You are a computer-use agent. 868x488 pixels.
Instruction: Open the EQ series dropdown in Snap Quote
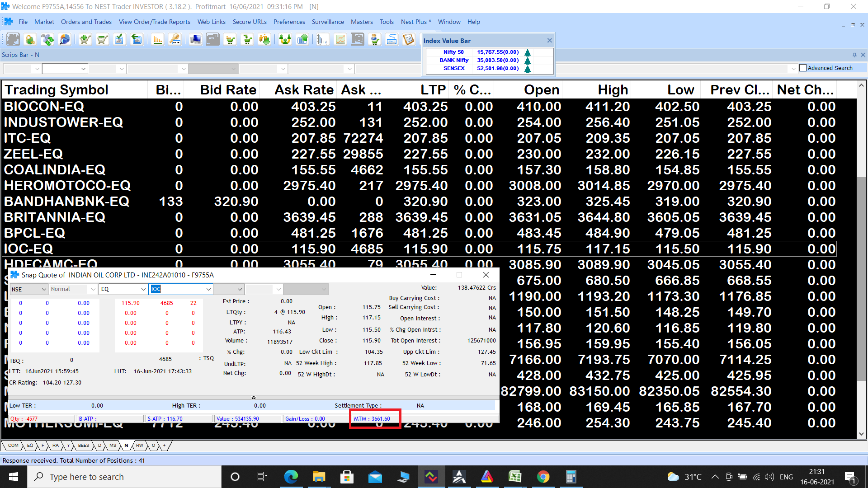143,289
